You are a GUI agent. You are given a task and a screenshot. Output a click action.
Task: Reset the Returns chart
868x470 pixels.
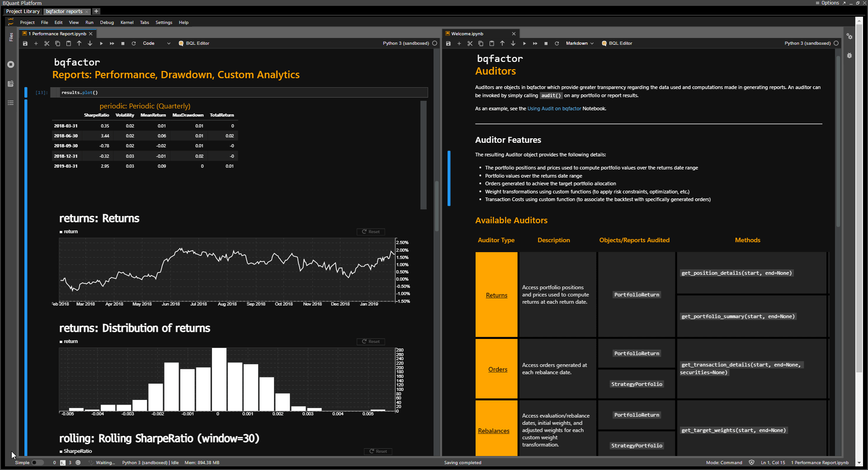(x=370, y=231)
